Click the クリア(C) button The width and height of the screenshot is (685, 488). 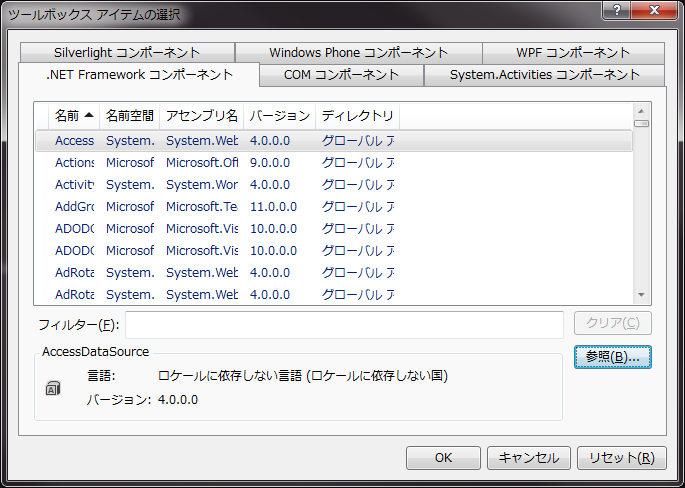tap(612, 323)
